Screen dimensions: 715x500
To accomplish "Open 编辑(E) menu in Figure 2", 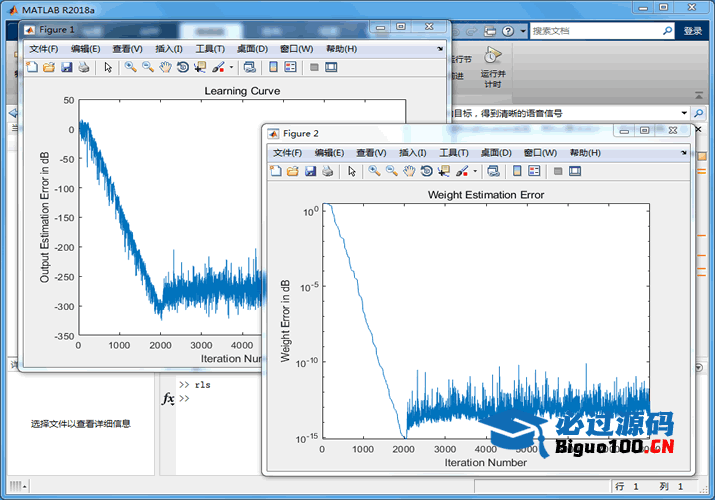I will tap(329, 153).
